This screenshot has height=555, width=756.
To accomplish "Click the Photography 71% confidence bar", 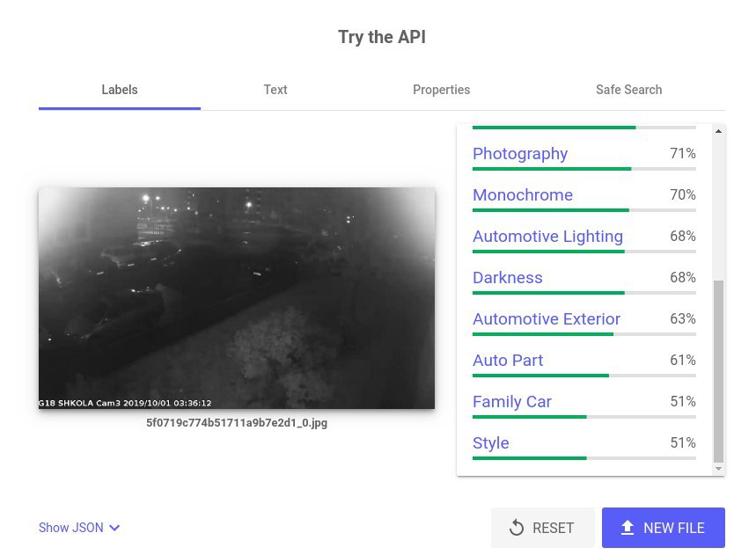I will point(584,169).
